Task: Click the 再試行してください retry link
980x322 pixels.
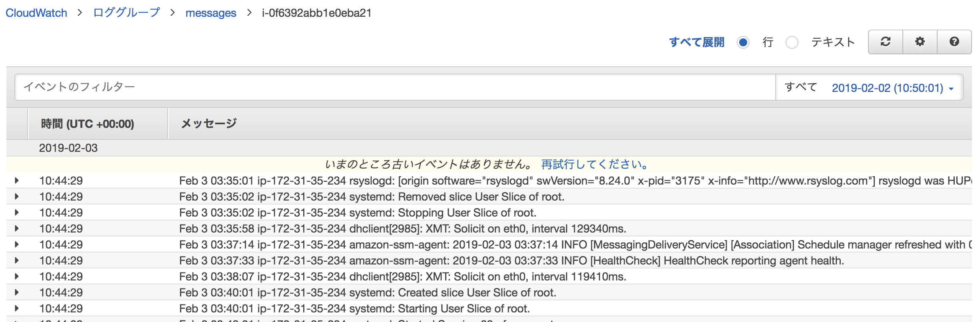Action: coord(594,165)
